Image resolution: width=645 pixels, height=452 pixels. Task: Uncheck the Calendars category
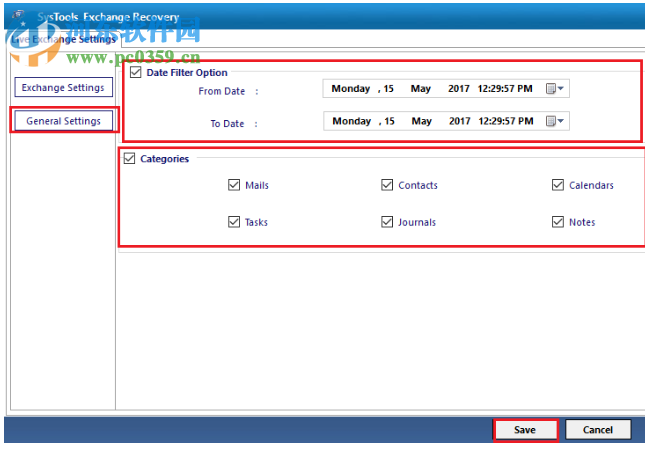pos(558,185)
